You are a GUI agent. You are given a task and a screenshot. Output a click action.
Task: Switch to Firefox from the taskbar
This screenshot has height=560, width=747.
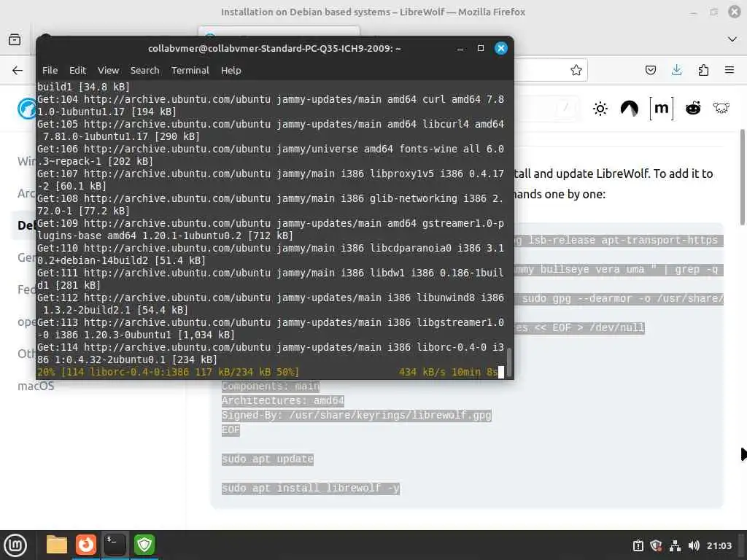pos(86,545)
